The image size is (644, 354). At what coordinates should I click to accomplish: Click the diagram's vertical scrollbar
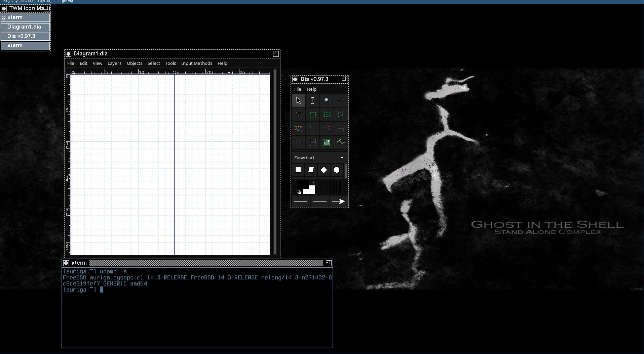275,161
